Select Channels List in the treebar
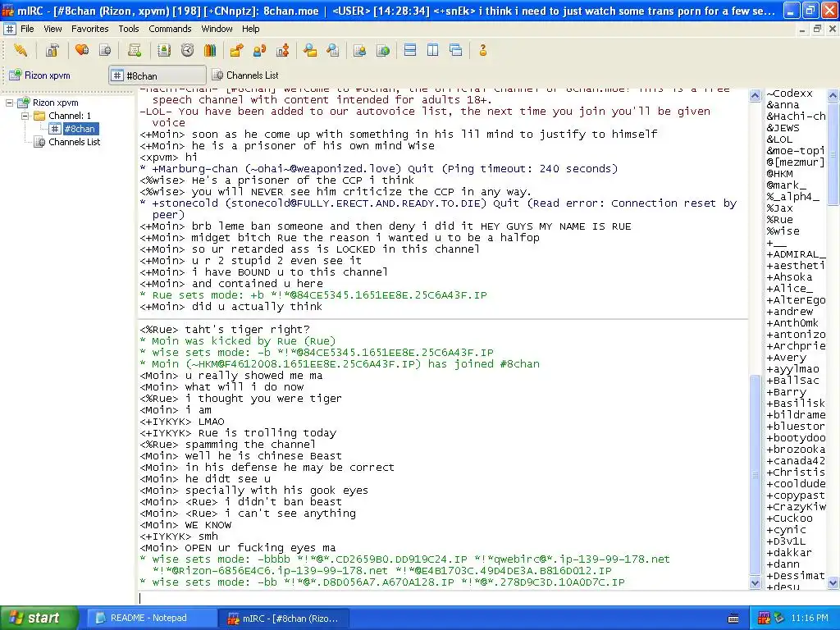The image size is (840, 630). click(74, 142)
